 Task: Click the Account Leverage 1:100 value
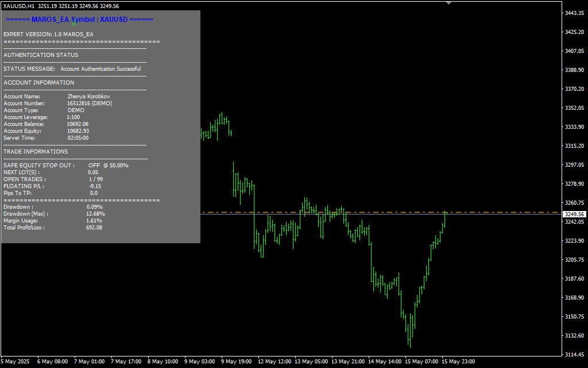pos(73,117)
